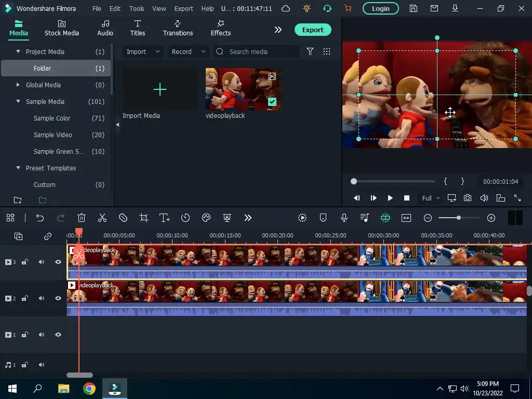This screenshot has width=532, height=399.
Task: Toggle the timeline snapping icon
Action: (x=385, y=218)
